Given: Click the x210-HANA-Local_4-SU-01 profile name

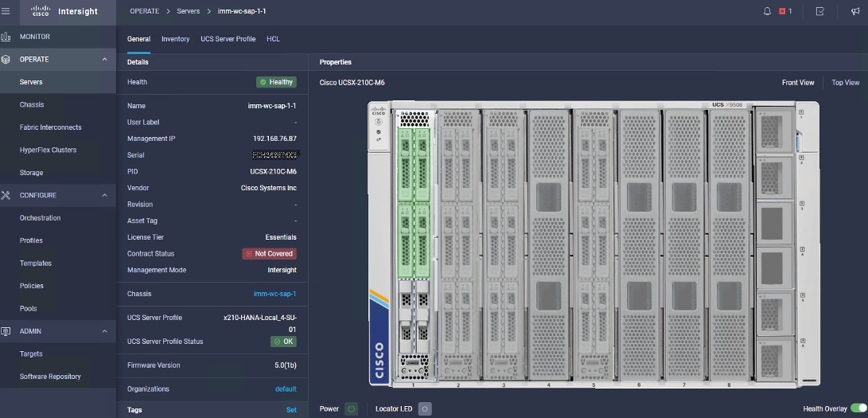Looking at the screenshot, I should click(x=259, y=324).
